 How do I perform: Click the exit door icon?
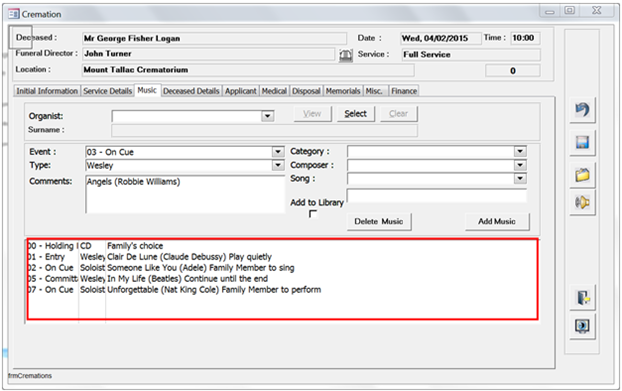[582, 297]
